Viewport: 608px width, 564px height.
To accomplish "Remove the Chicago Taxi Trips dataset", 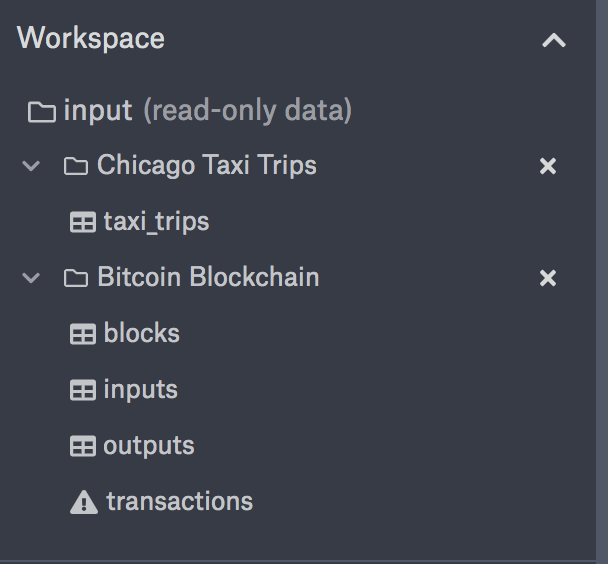I will coord(548,167).
